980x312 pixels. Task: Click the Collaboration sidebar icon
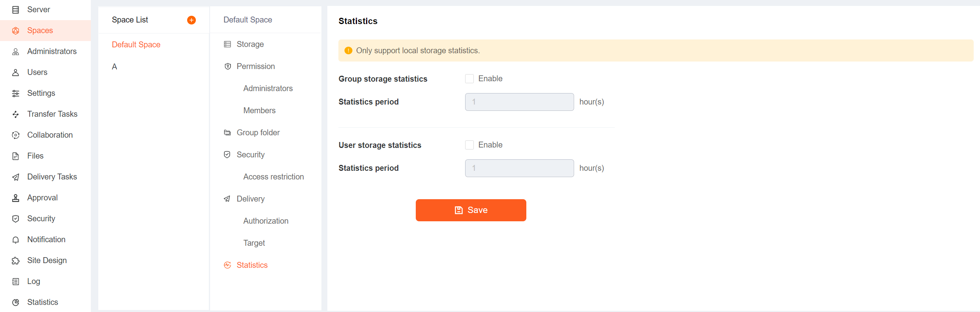[16, 135]
